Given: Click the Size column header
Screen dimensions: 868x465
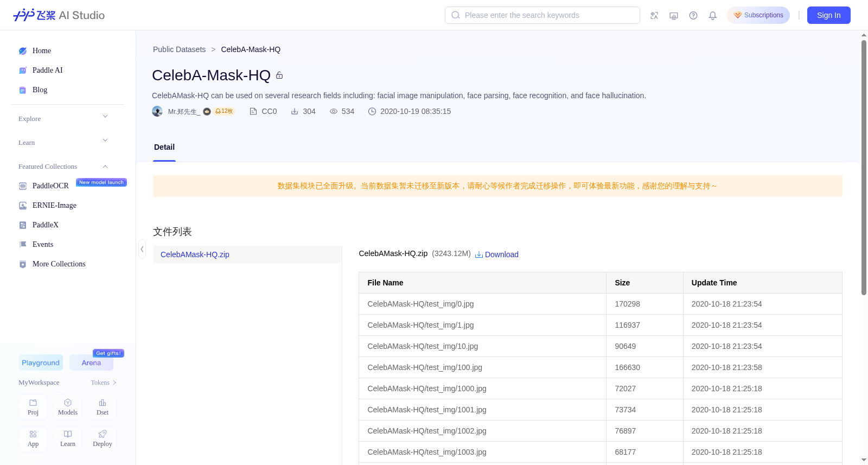Looking at the screenshot, I should click(x=644, y=283).
